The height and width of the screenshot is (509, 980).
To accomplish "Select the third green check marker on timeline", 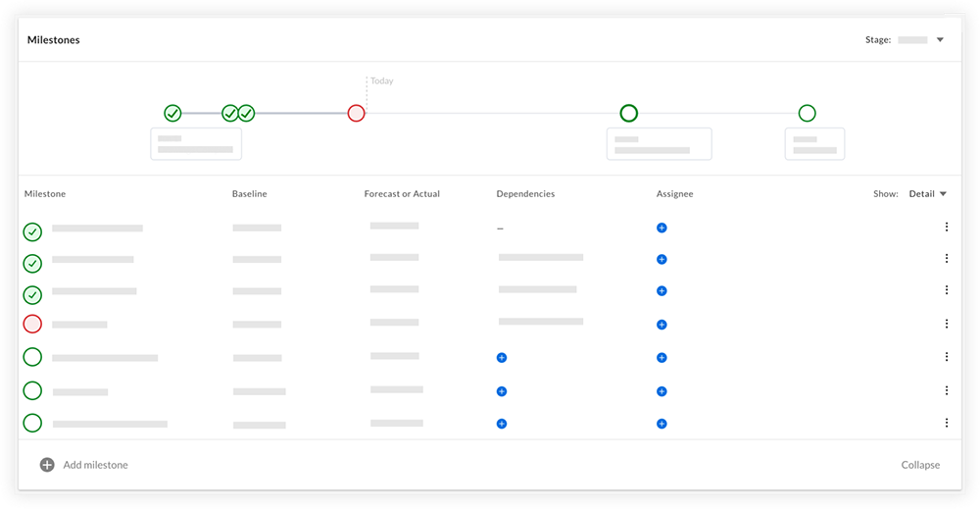I will (x=247, y=113).
